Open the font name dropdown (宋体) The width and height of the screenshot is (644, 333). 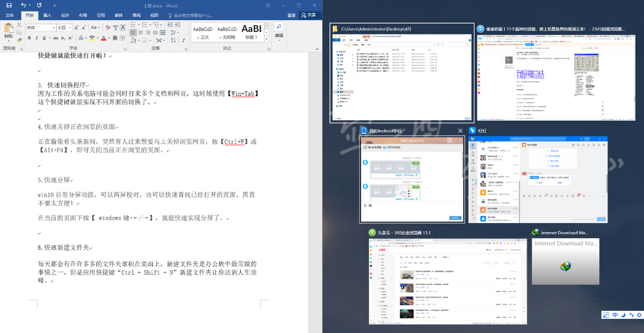54,27
